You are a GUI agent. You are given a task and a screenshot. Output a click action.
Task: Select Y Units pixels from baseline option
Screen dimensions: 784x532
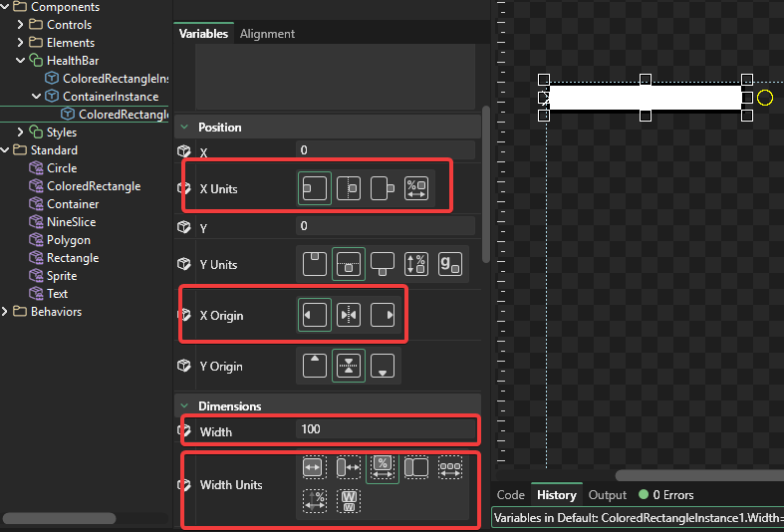click(450, 264)
